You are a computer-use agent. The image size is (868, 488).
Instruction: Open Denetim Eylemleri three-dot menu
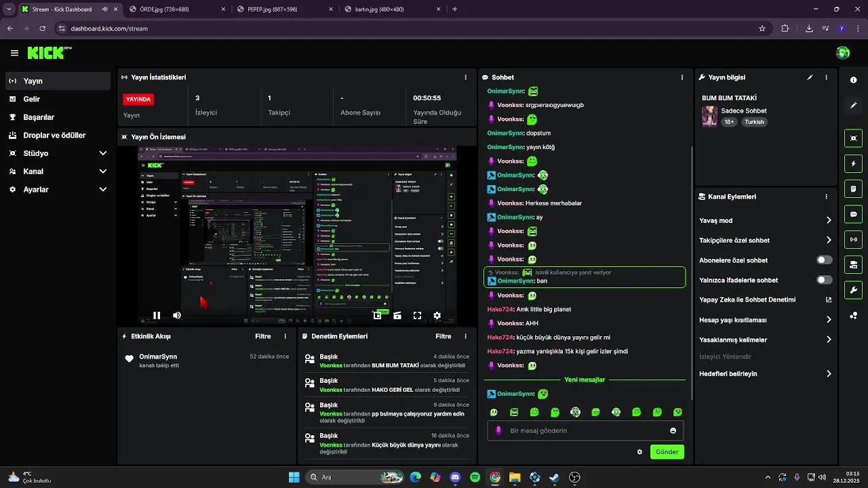point(465,336)
